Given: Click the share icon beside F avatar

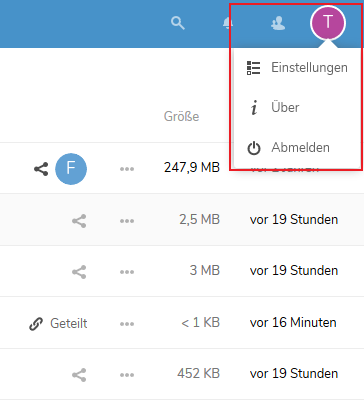Looking at the screenshot, I should pos(41,169).
